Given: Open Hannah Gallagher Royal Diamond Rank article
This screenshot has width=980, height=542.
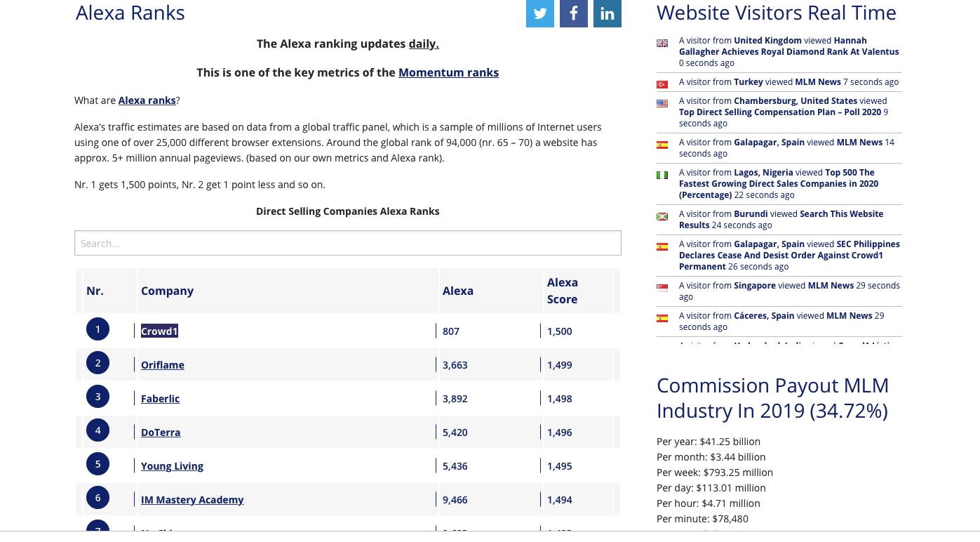Looking at the screenshot, I should click(x=788, y=46).
